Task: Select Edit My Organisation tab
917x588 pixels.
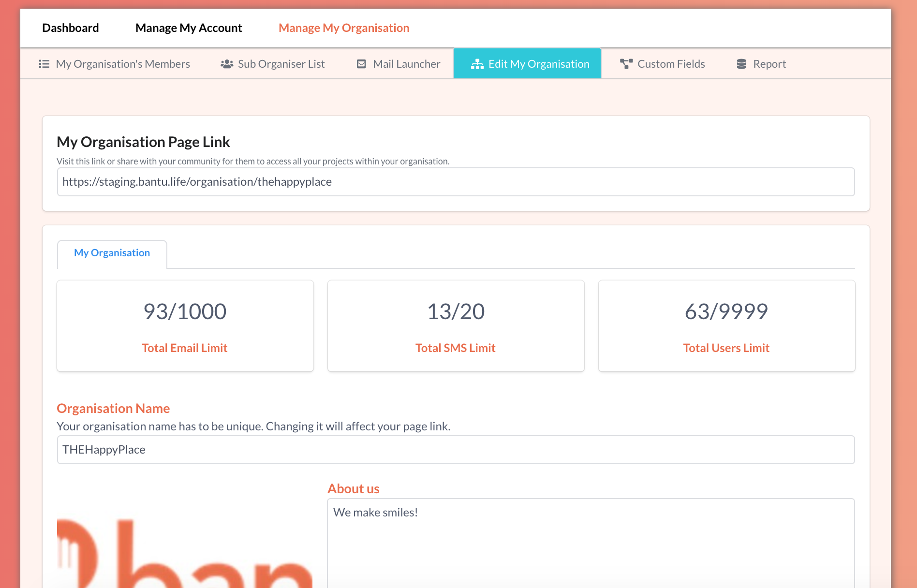Action: 527,63
